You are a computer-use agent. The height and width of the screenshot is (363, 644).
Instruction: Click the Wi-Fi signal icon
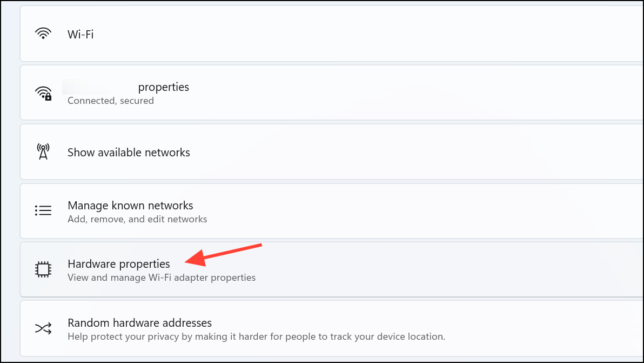click(43, 34)
